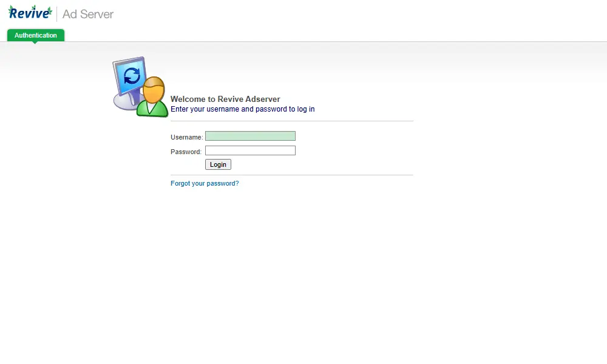
Task: Focus the Username input field
Action: coord(250,136)
